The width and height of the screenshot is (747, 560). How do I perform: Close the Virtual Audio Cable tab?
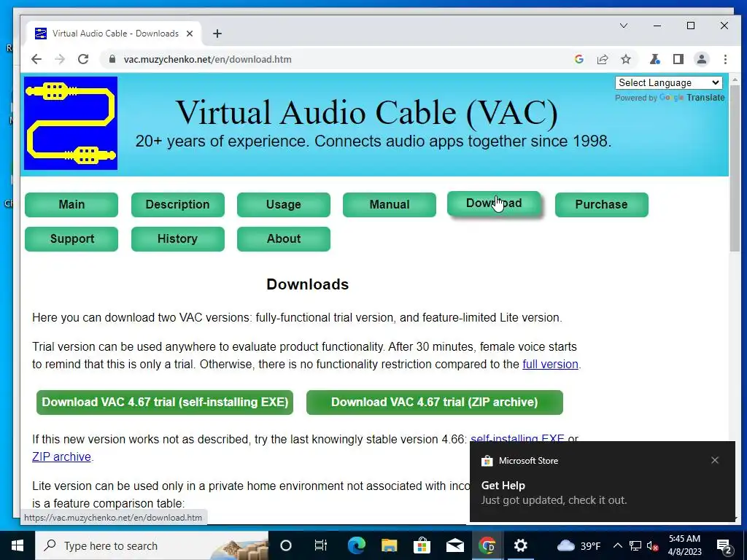point(190,34)
